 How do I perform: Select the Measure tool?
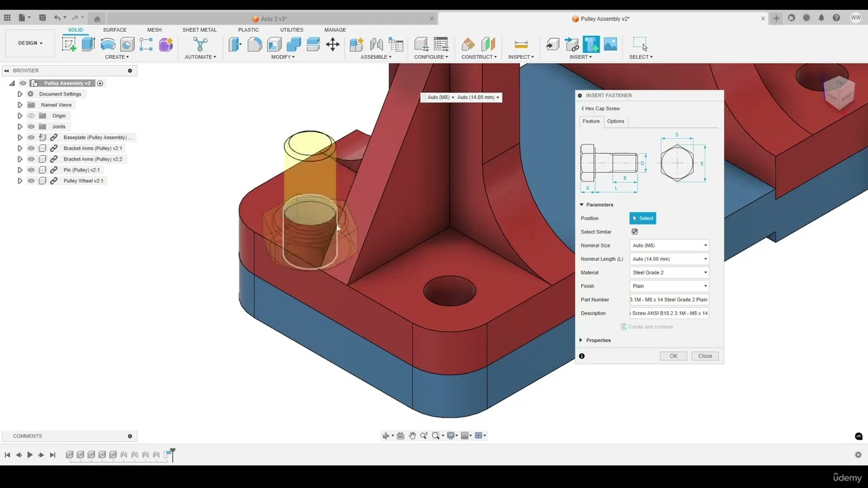pyautogui.click(x=521, y=45)
